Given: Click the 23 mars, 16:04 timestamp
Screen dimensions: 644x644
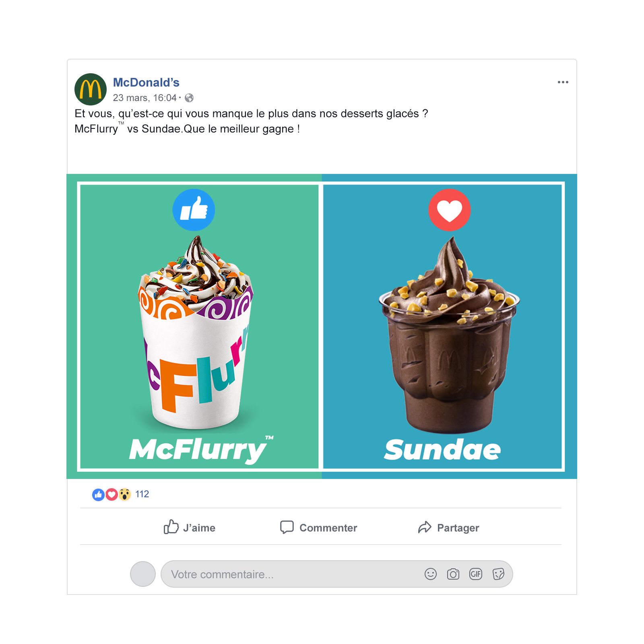Looking at the screenshot, I should 144,98.
